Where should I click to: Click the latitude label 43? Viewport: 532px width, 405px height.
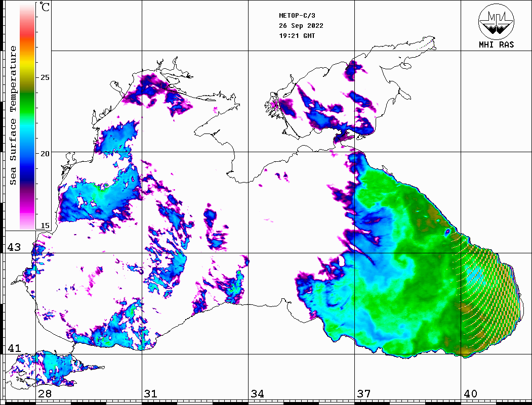14,247
